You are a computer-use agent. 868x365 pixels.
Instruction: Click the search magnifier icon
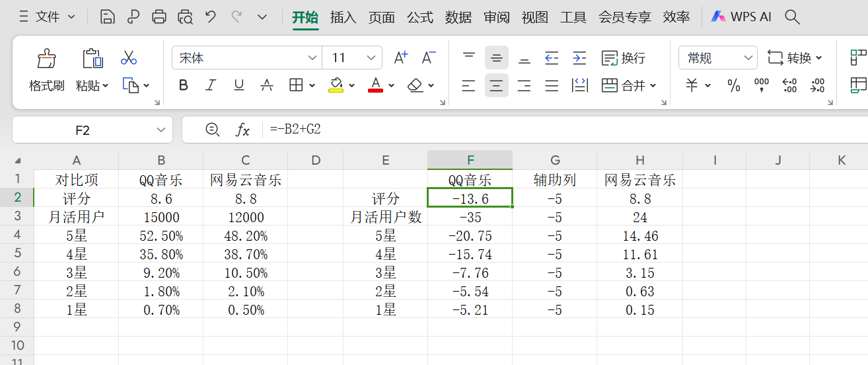tap(792, 17)
